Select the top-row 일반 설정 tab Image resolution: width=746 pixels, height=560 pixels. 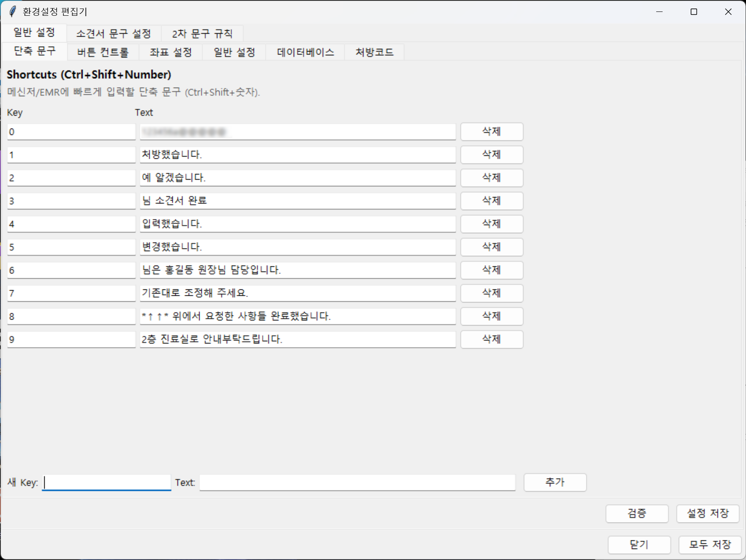[34, 34]
